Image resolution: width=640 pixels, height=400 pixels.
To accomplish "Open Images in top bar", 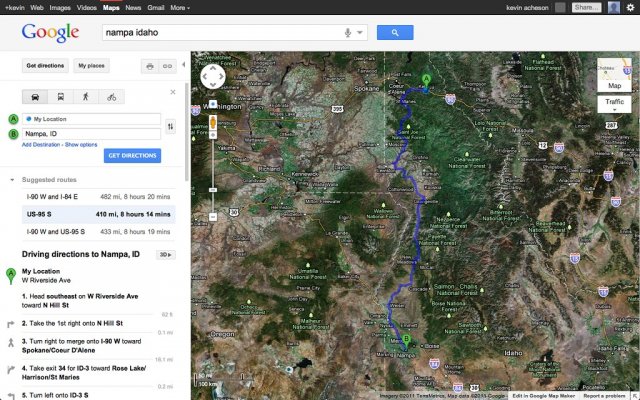I will point(60,7).
